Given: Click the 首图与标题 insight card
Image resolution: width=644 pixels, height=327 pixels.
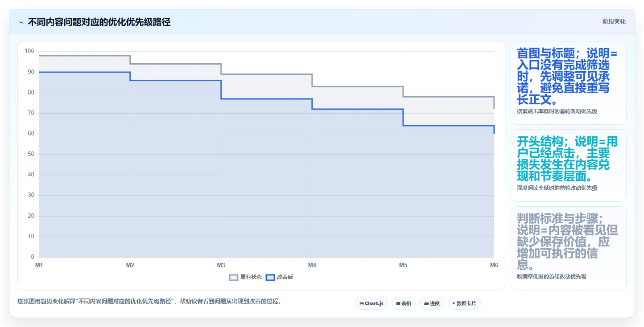Looking at the screenshot, I should click(x=568, y=83).
